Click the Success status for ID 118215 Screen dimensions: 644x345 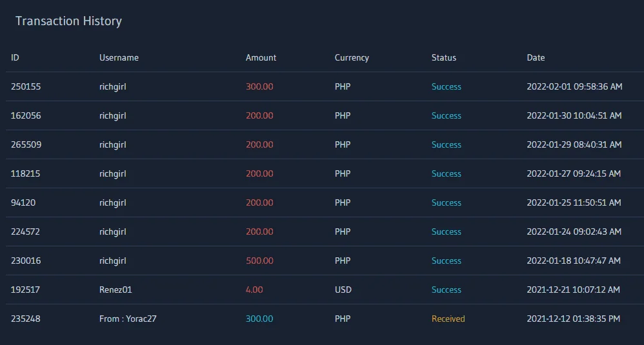[x=446, y=174]
